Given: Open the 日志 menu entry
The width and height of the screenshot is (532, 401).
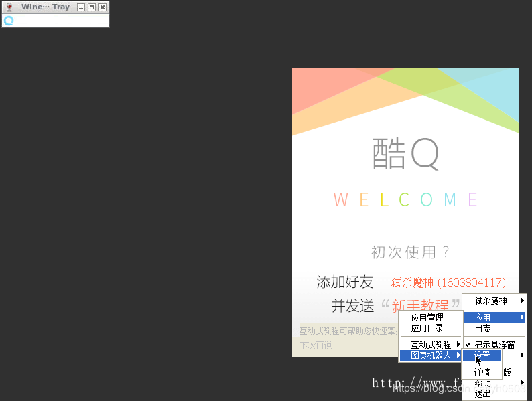Looking at the screenshot, I should click(483, 329).
